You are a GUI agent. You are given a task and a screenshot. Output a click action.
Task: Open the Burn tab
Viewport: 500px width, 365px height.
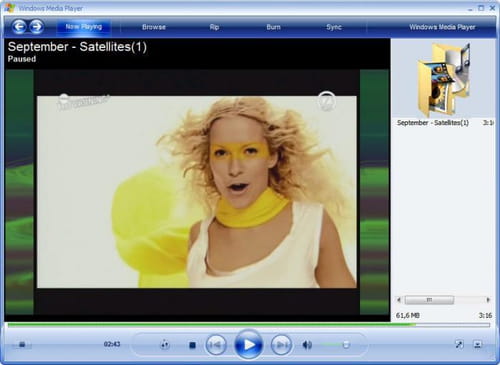(273, 27)
